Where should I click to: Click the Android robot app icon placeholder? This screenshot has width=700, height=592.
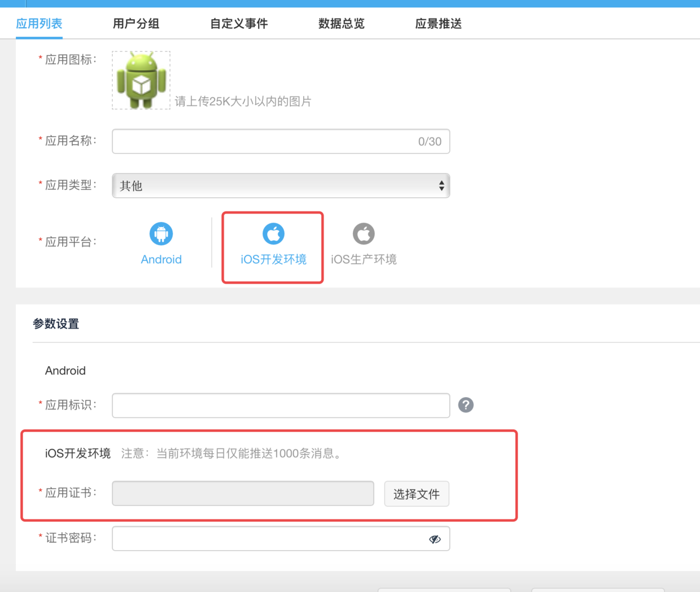141,80
